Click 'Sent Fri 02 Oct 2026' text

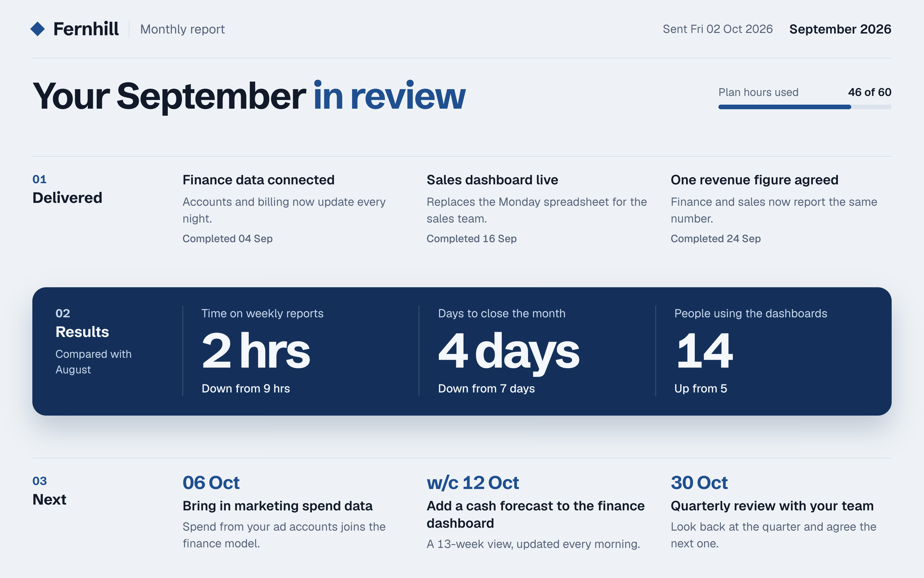[x=718, y=29]
